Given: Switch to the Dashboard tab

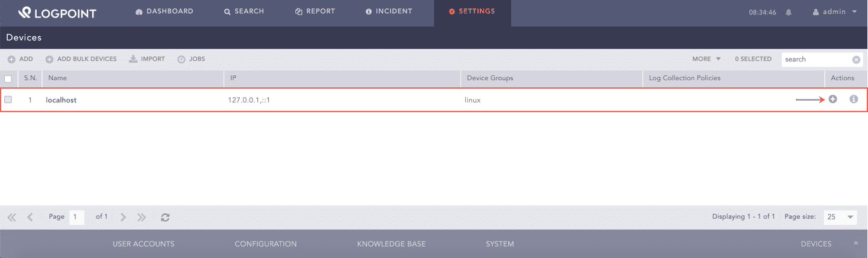Looking at the screenshot, I should coord(165,11).
